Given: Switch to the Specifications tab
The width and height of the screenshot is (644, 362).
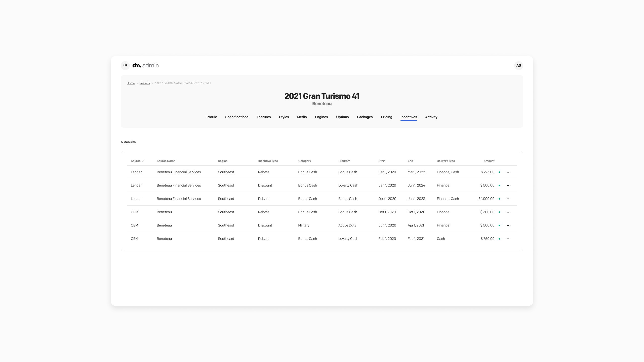Looking at the screenshot, I should pos(236,117).
